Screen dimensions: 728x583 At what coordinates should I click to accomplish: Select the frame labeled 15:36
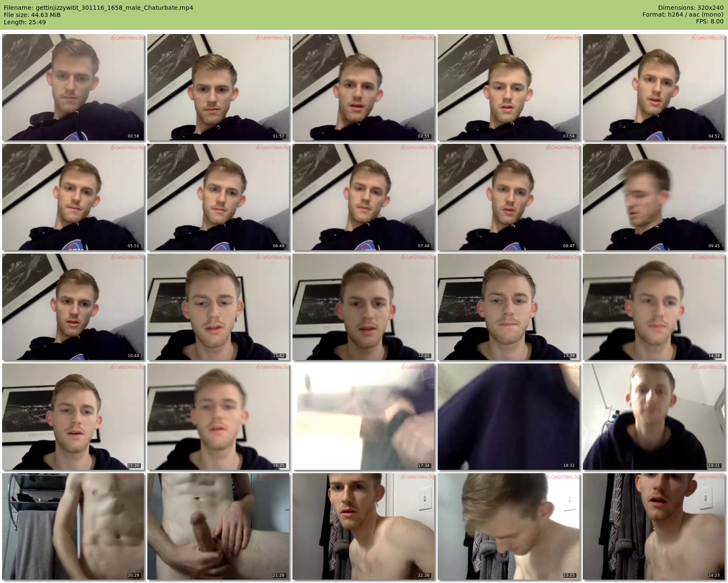tap(73, 417)
